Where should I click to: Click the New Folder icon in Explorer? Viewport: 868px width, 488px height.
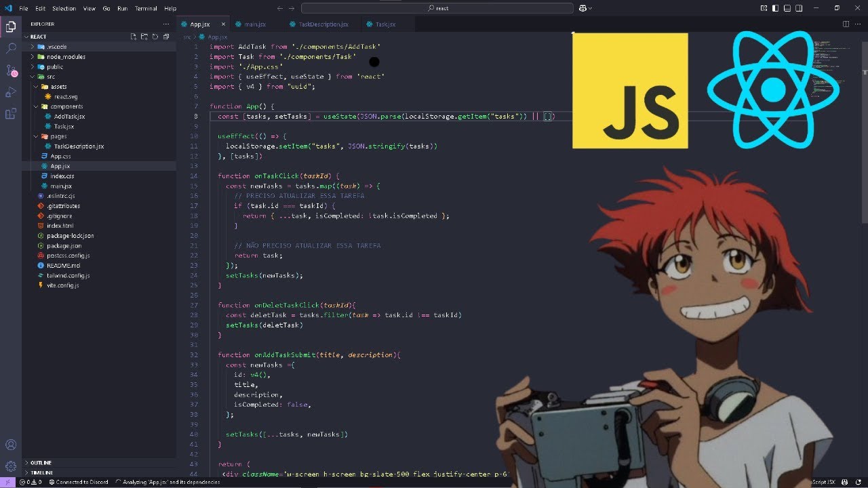pyautogui.click(x=144, y=37)
